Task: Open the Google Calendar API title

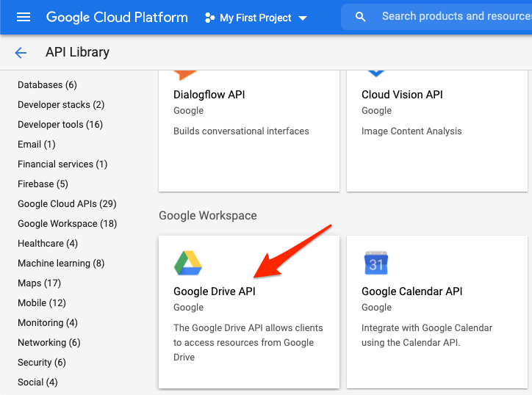Action: [x=412, y=291]
